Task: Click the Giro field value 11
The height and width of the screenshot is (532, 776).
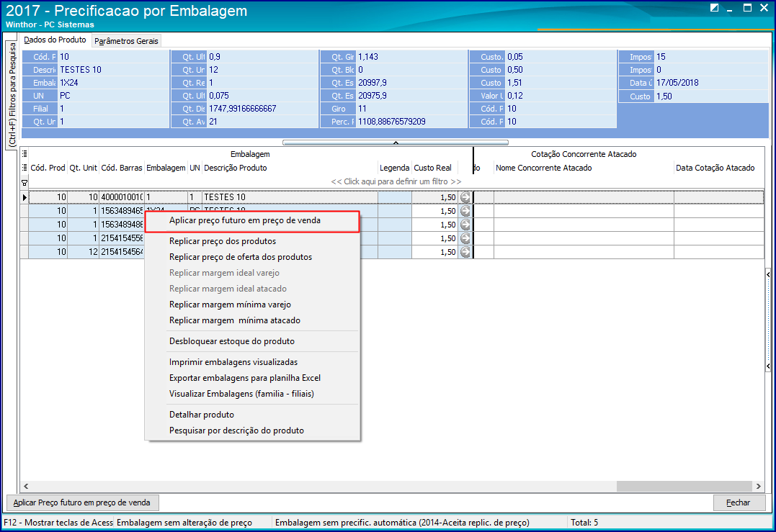Action: (362, 109)
